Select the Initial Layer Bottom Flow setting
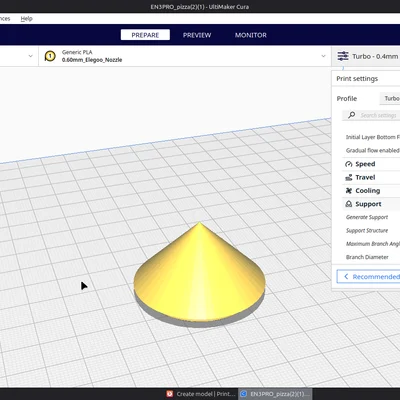The width and height of the screenshot is (400, 400). pos(373,137)
